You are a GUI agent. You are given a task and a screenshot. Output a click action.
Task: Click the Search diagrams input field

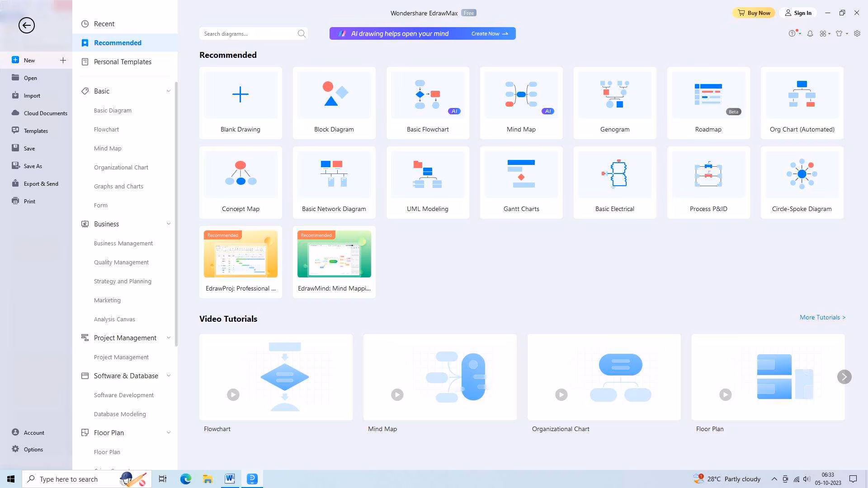[248, 33]
